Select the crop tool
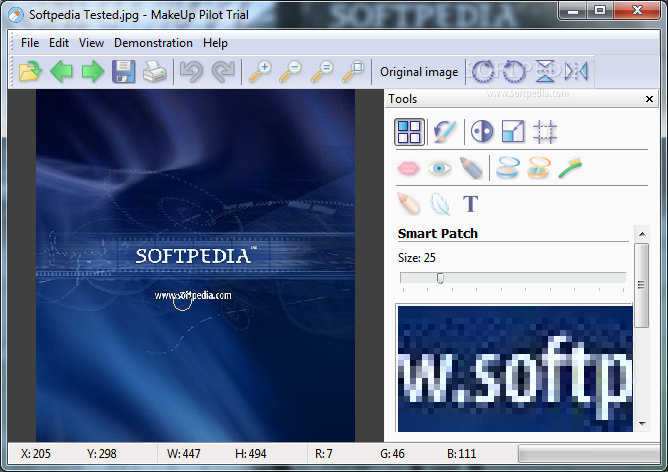 point(544,132)
